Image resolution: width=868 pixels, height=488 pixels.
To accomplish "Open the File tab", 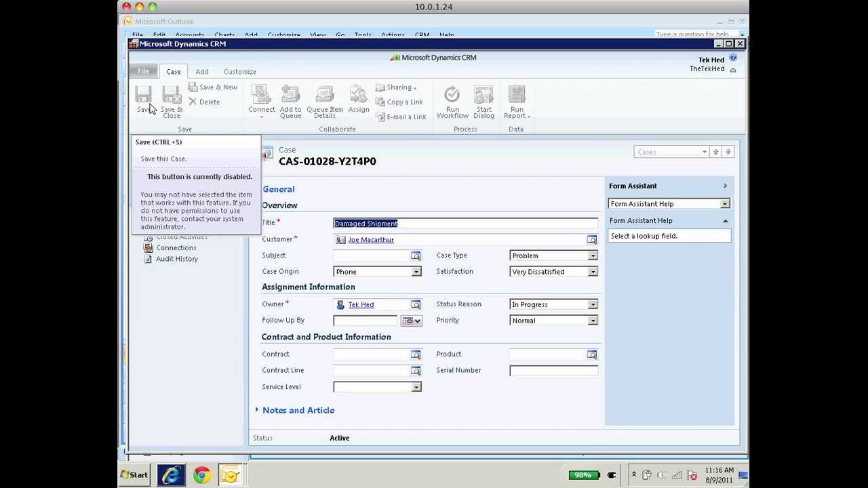I will click(x=144, y=71).
